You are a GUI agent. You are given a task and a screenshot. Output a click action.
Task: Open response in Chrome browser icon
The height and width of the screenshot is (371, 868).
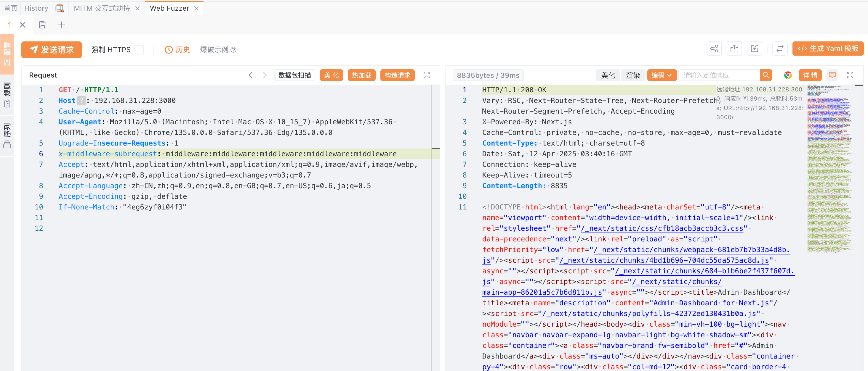tap(788, 75)
